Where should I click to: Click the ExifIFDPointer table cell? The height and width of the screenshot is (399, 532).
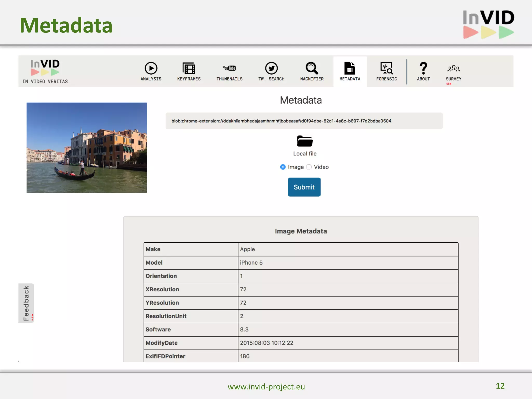[191, 356]
